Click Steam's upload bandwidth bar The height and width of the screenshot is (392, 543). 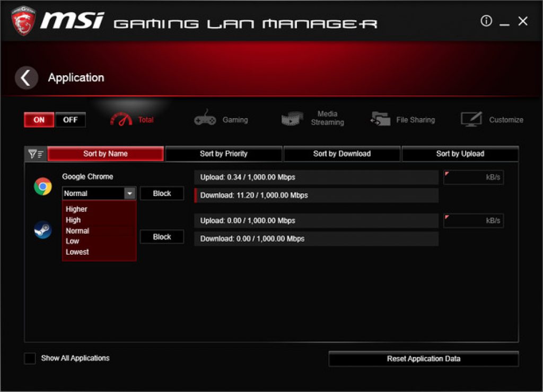[x=316, y=220]
